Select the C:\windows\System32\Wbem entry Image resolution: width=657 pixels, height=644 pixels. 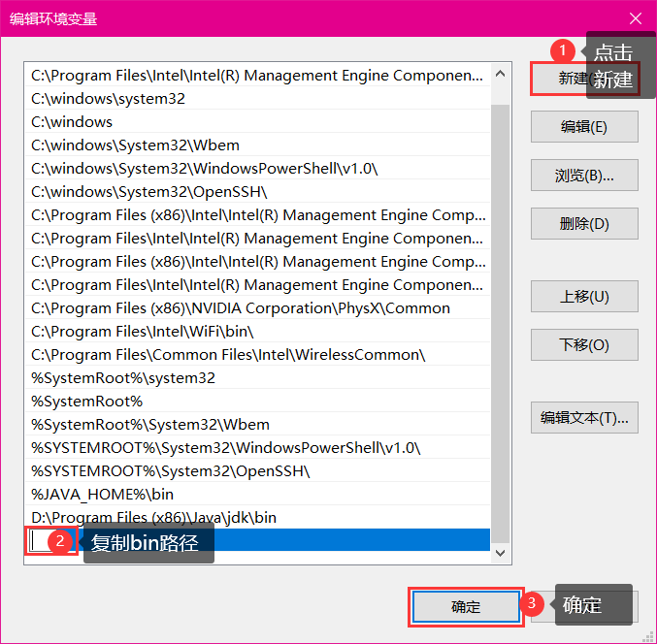[x=257, y=145]
